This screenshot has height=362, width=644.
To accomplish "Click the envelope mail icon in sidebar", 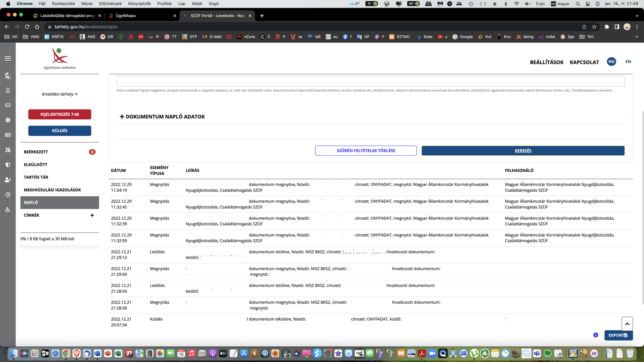I will coord(8,105).
